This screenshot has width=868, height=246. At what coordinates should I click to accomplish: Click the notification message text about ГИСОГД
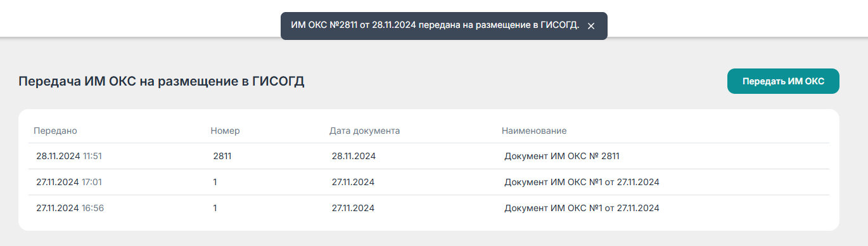pyautogui.click(x=435, y=26)
